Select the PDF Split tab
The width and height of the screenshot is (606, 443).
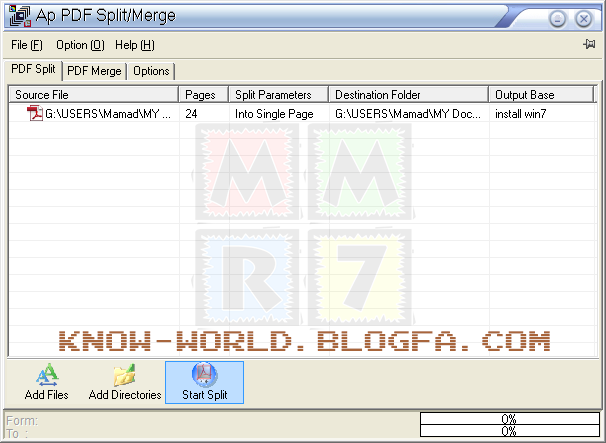click(33, 70)
